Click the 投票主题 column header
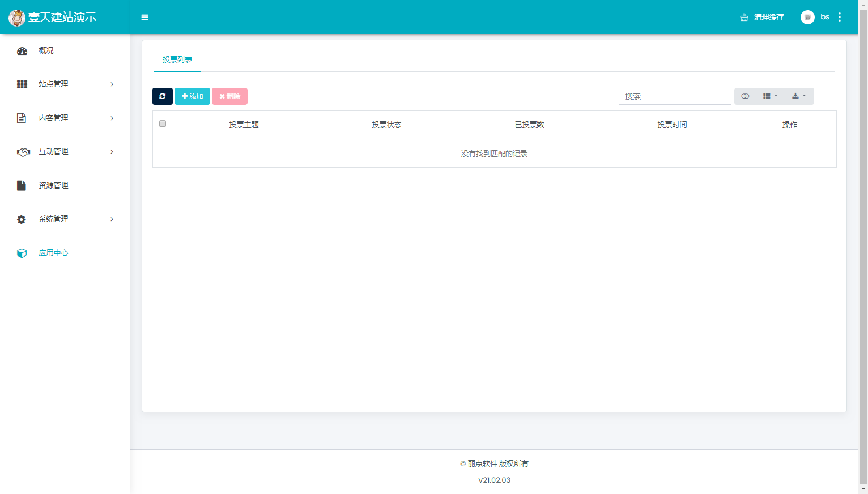Viewport: 868px width, 494px height. tap(244, 125)
